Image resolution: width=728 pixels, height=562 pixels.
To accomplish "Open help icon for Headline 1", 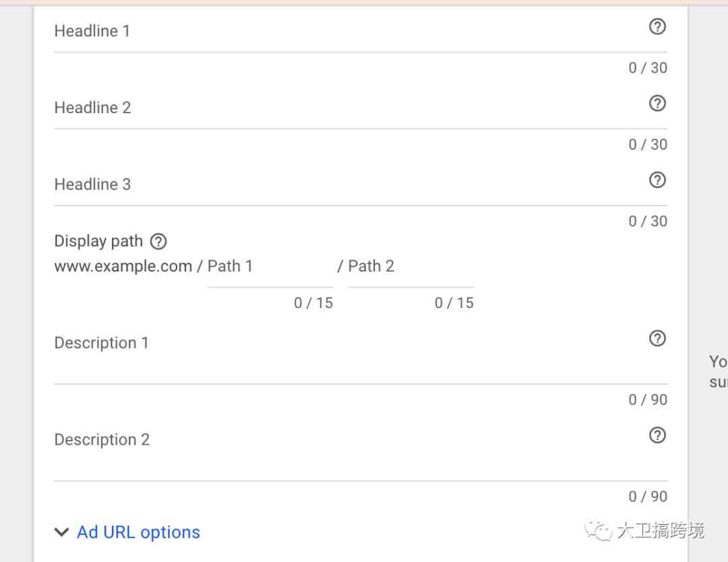I will [657, 26].
